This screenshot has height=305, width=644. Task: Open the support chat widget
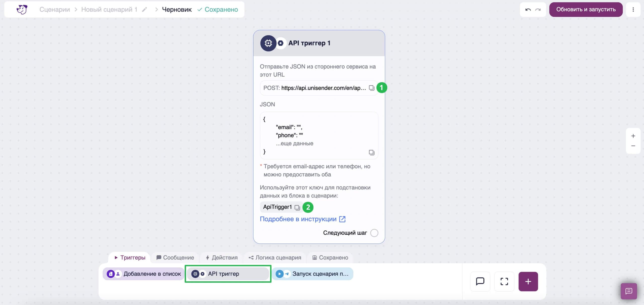[x=629, y=291]
